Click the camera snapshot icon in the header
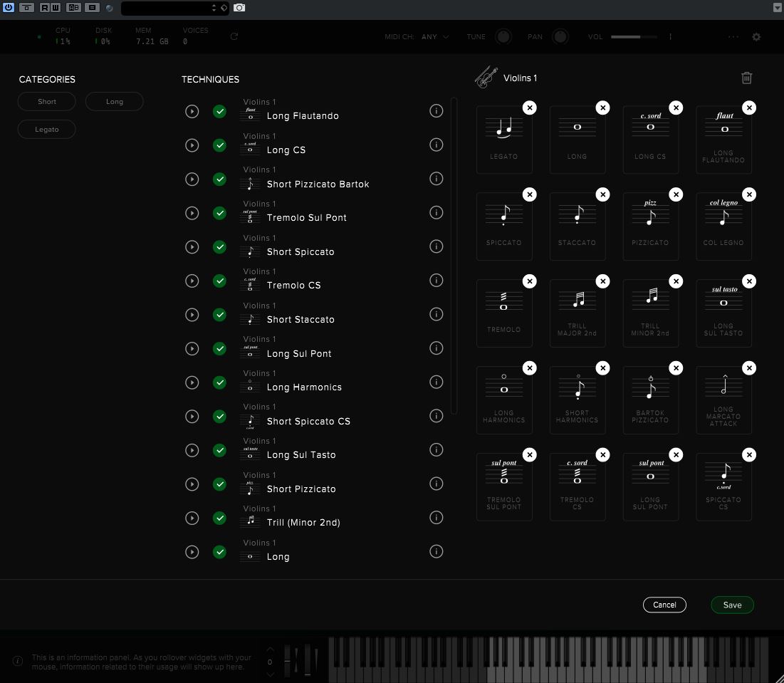The height and width of the screenshot is (683, 784). click(239, 8)
